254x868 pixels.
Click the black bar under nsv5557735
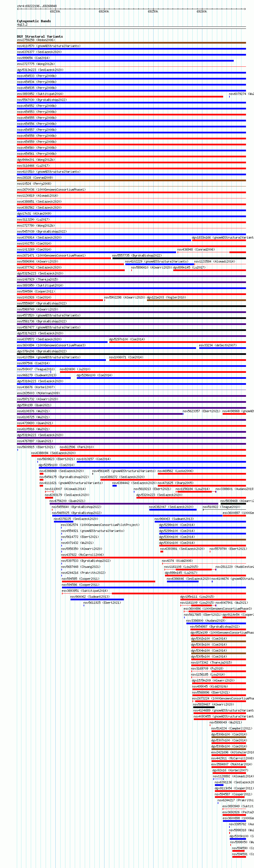point(179,259)
